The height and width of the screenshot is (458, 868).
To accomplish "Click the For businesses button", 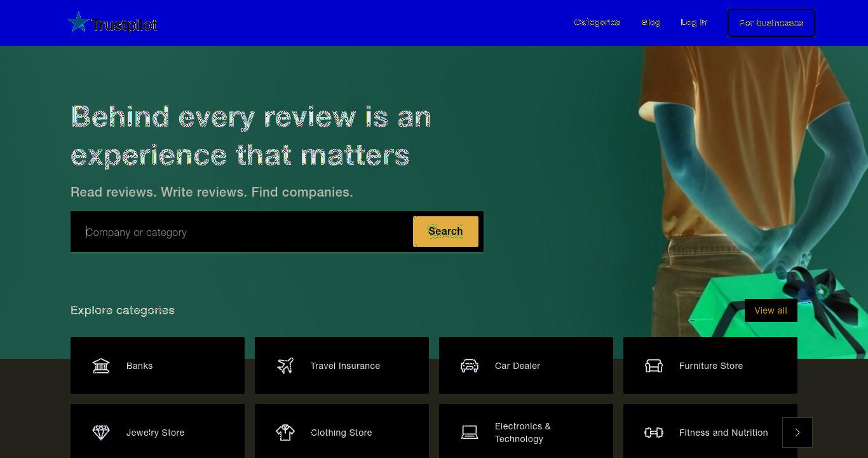I will tap(771, 23).
